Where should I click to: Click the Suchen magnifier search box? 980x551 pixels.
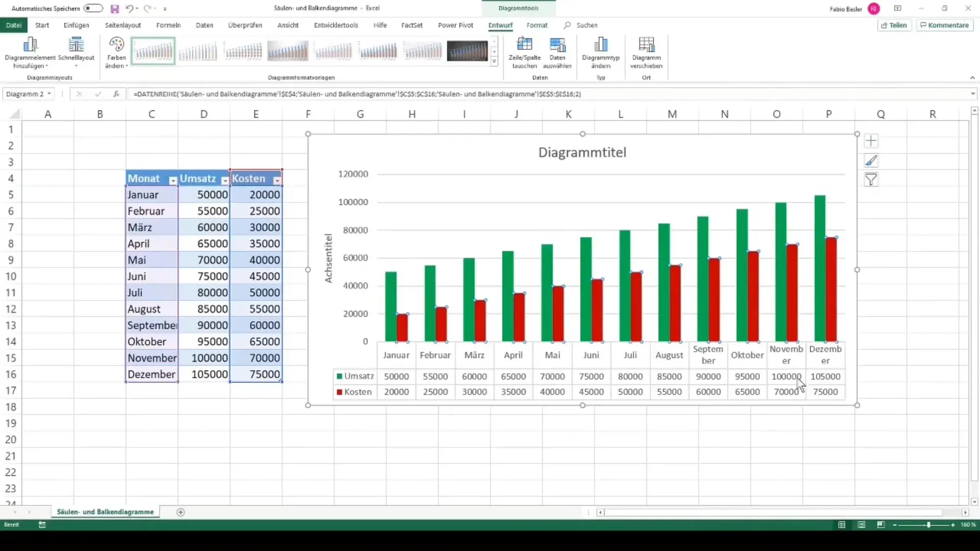point(581,25)
